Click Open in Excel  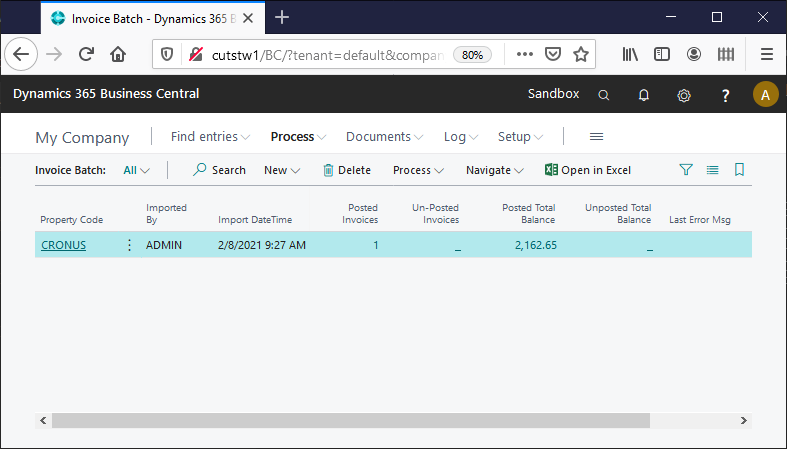588,170
